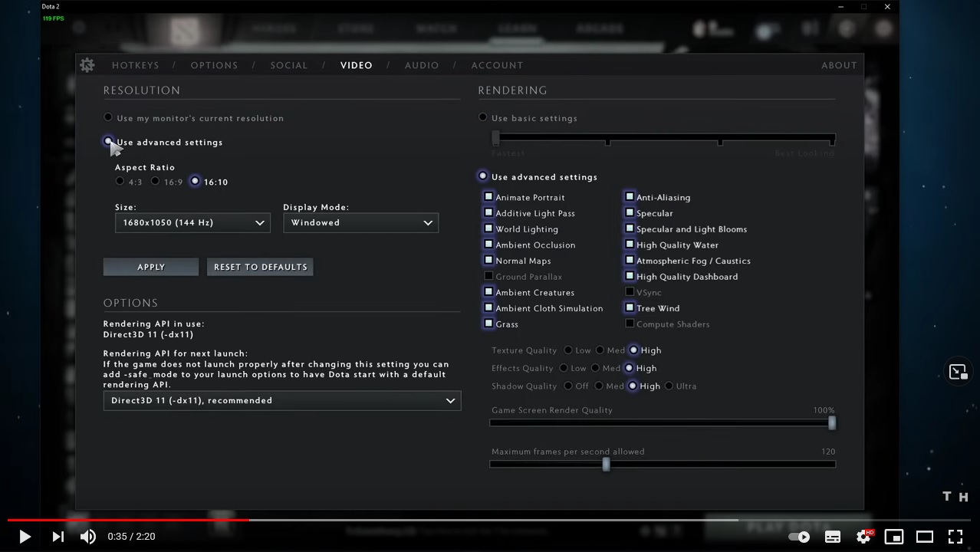The image size is (980, 552).
Task: Open the Display Mode dropdown
Action: (x=361, y=222)
